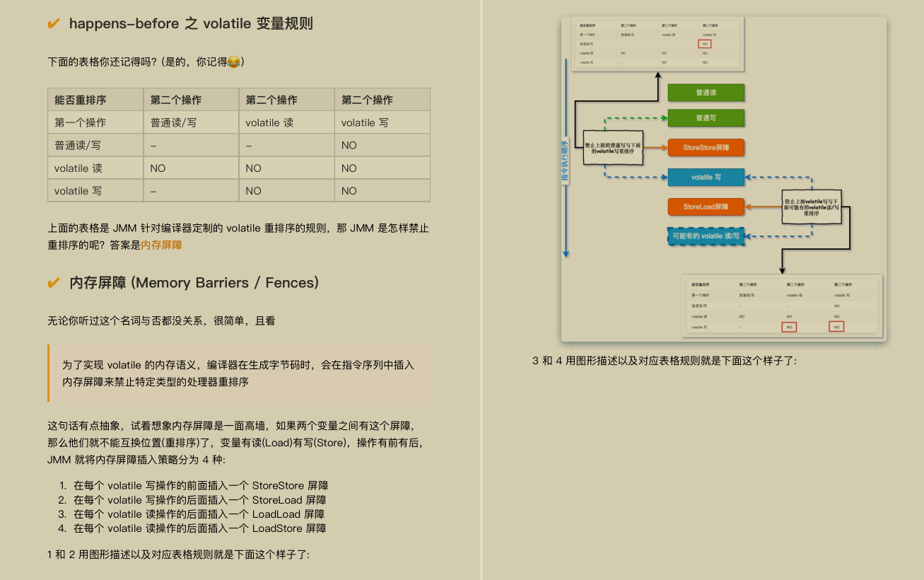
Task: Click the laughing emoji after 你记得
Action: tap(234, 62)
